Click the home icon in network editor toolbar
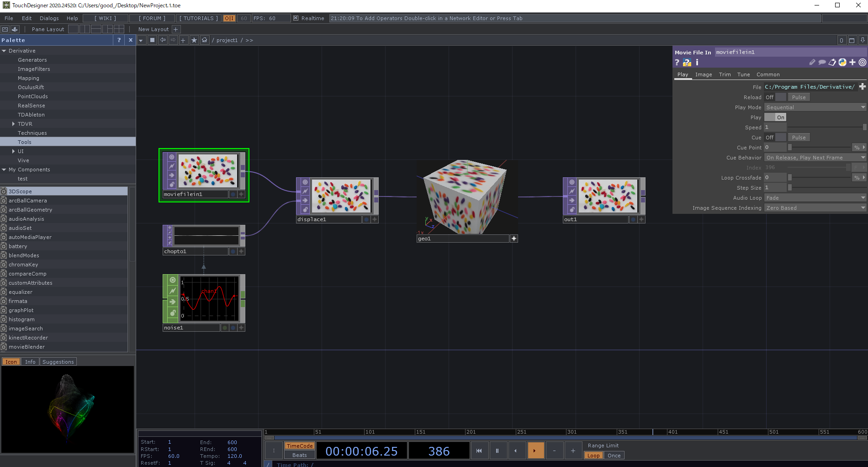 (204, 40)
